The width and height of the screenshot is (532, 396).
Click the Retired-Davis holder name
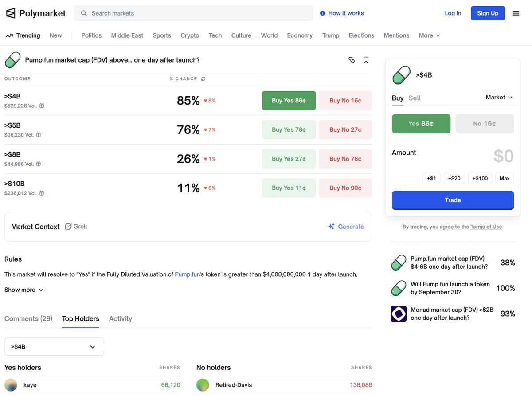[234, 385]
